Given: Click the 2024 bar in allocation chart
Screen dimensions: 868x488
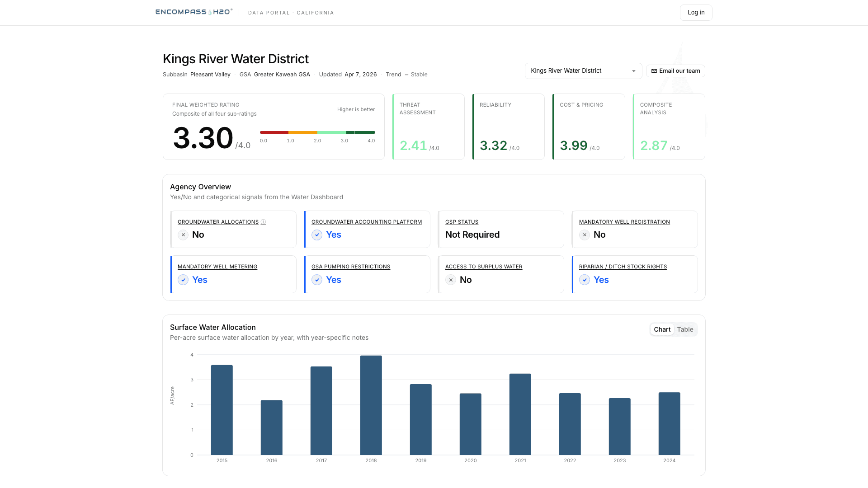Looking at the screenshot, I should [670, 424].
